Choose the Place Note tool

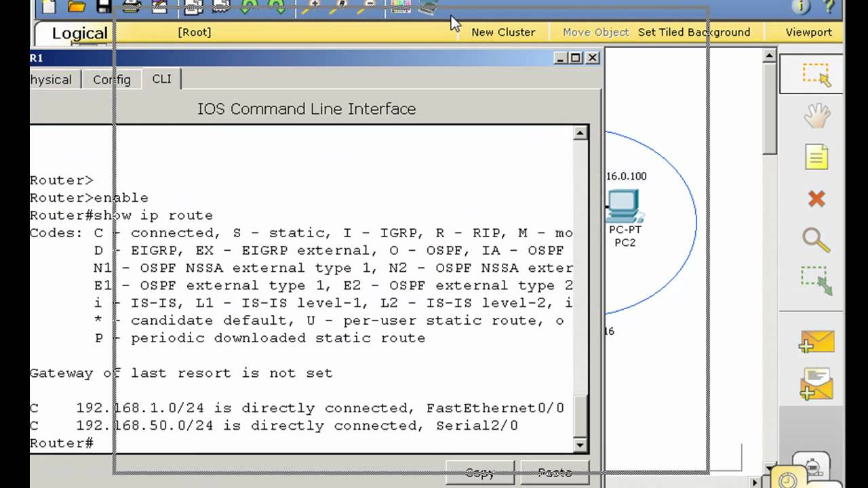pyautogui.click(x=816, y=157)
